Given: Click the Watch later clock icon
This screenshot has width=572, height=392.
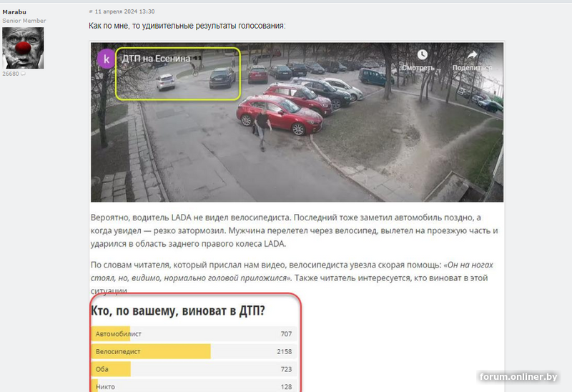Looking at the screenshot, I should [x=422, y=55].
